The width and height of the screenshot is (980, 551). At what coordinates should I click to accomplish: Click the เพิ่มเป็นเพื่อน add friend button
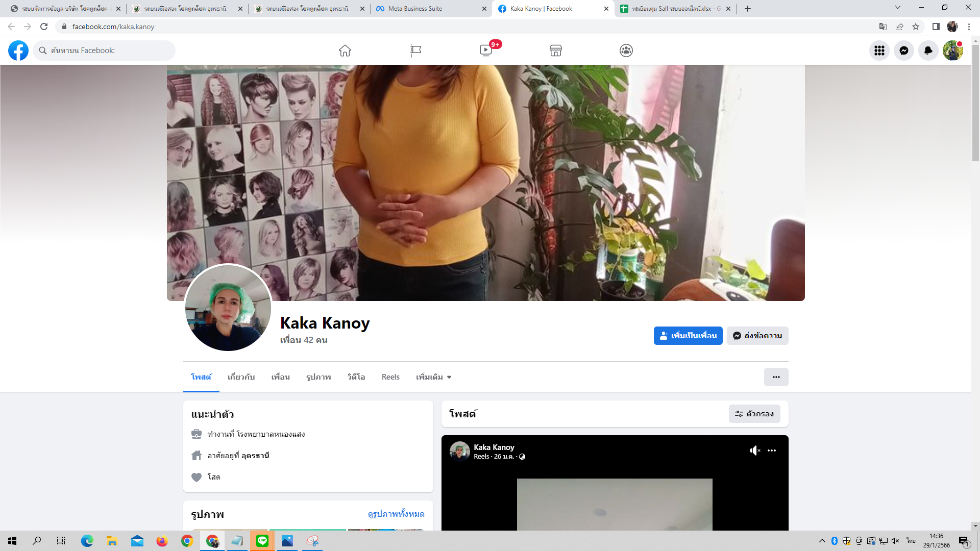click(x=688, y=336)
